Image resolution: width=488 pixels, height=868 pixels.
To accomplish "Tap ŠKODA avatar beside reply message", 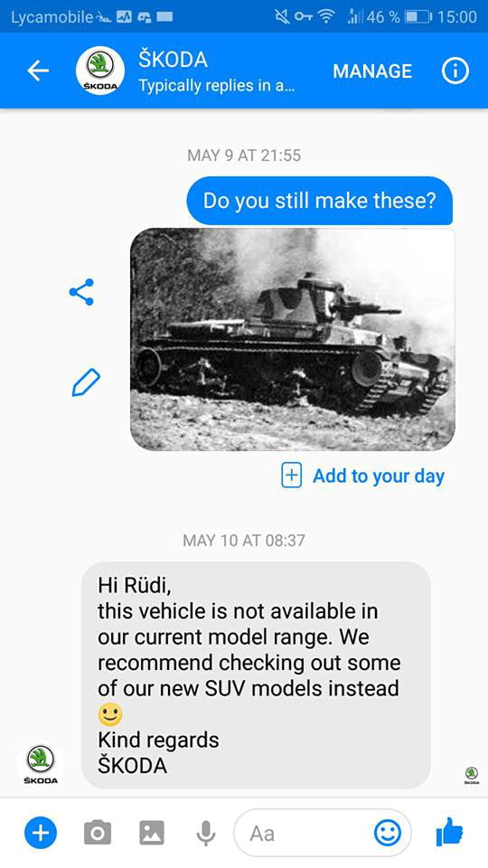I will point(41,765).
